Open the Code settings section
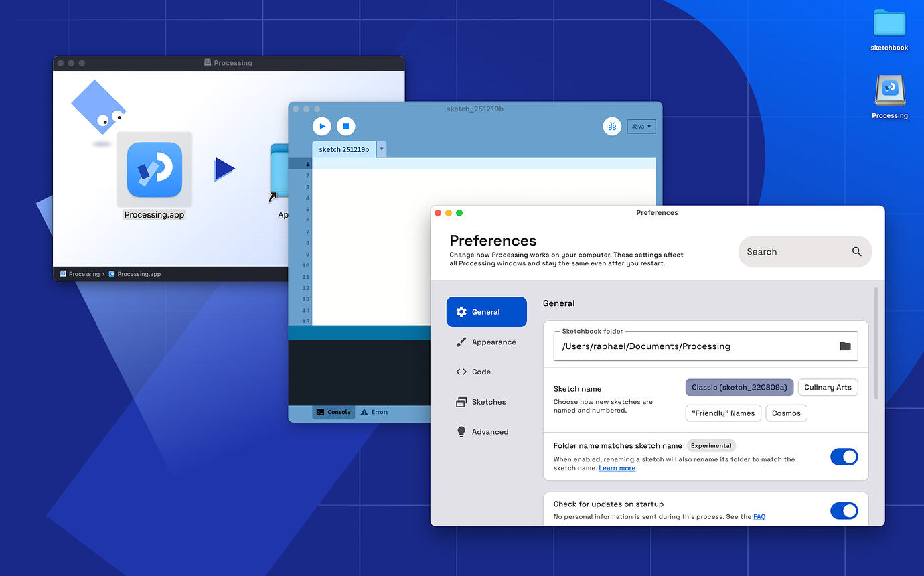924x576 pixels. 481,372
